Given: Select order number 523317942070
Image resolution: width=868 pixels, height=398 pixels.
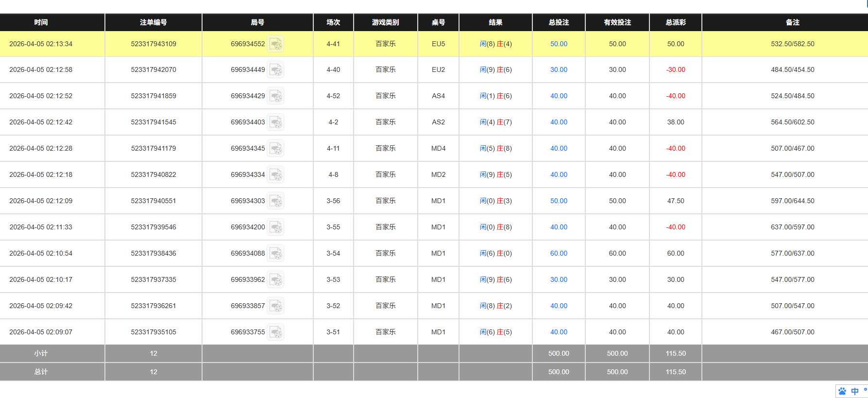Looking at the screenshot, I should tap(153, 69).
